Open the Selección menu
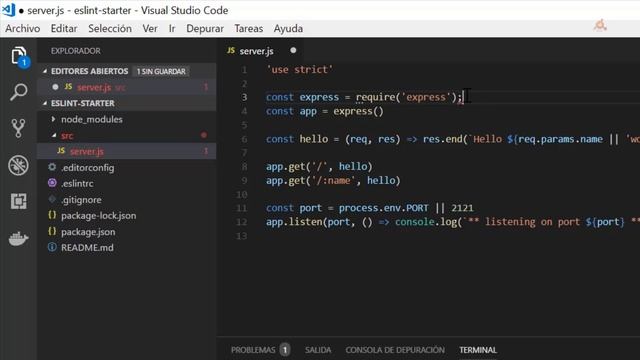The image size is (640, 360). (110, 29)
